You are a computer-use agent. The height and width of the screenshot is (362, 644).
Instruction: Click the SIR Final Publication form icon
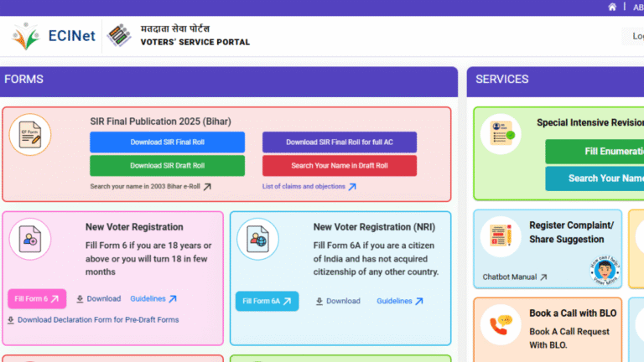click(x=30, y=135)
